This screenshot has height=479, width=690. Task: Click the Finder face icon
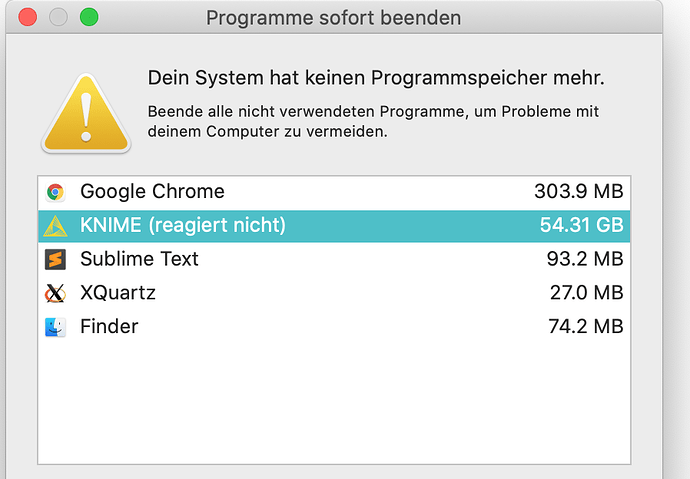click(55, 327)
